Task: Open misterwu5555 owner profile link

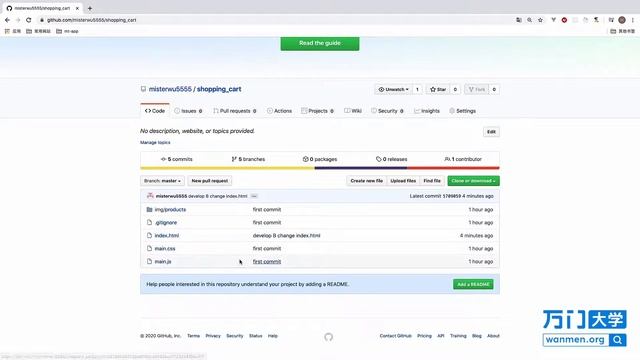Action: tap(170, 89)
